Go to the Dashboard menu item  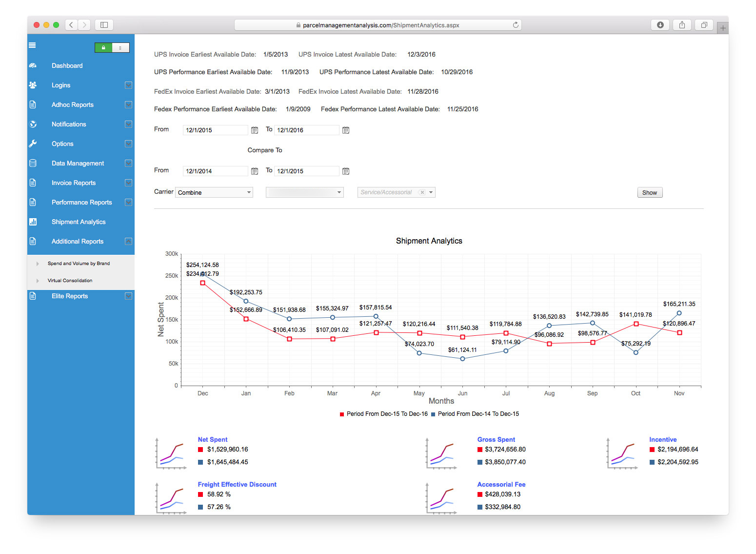[x=67, y=66]
